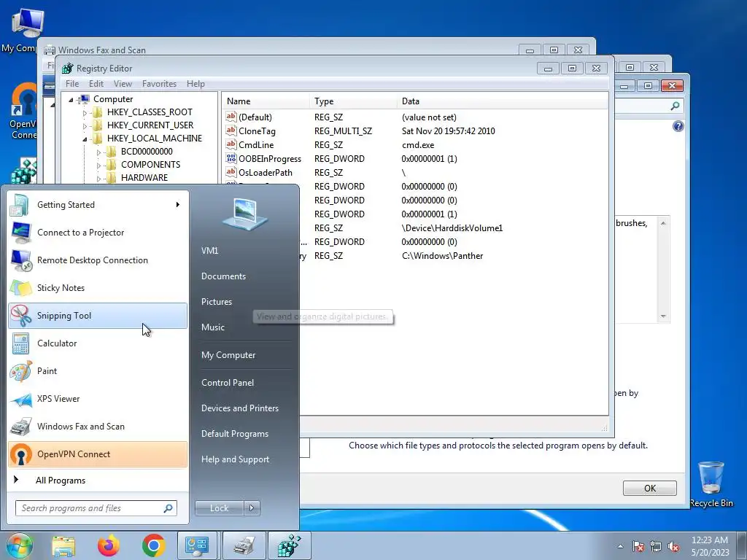Open Getting Started from Start menu
The height and width of the screenshot is (560, 747).
pos(98,205)
